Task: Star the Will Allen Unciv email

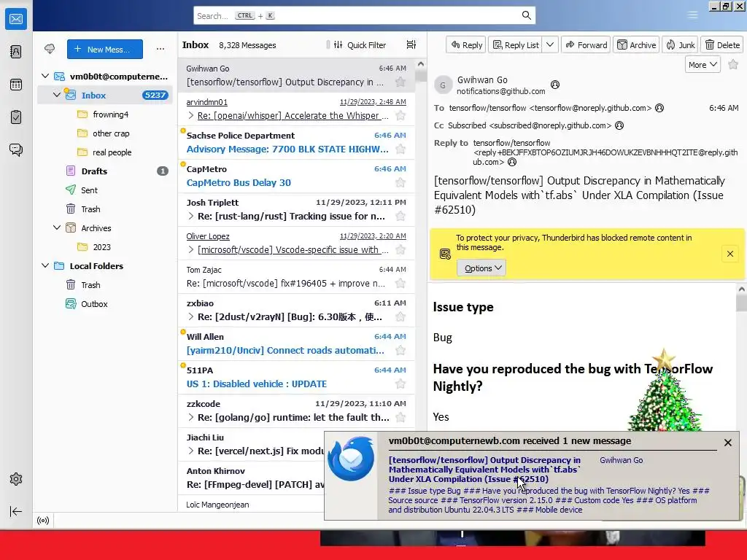Action: 400,351
